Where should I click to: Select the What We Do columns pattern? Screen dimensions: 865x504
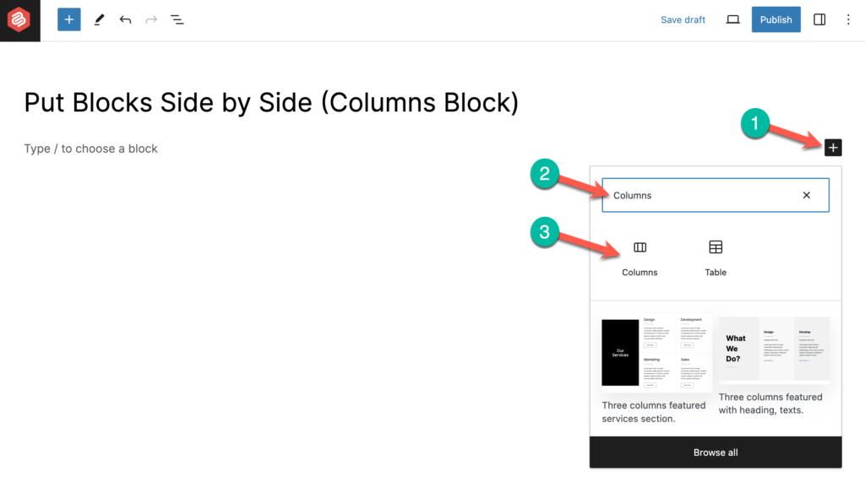pos(774,349)
